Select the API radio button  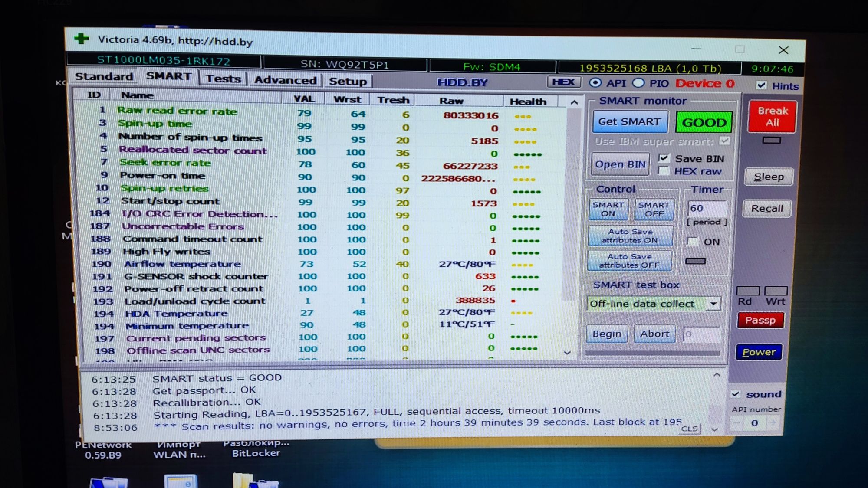595,82
